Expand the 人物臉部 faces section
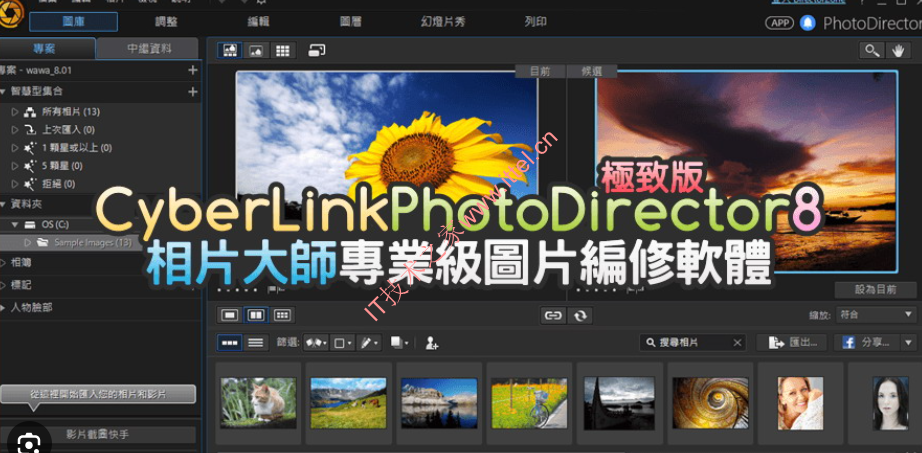 tap(4, 307)
